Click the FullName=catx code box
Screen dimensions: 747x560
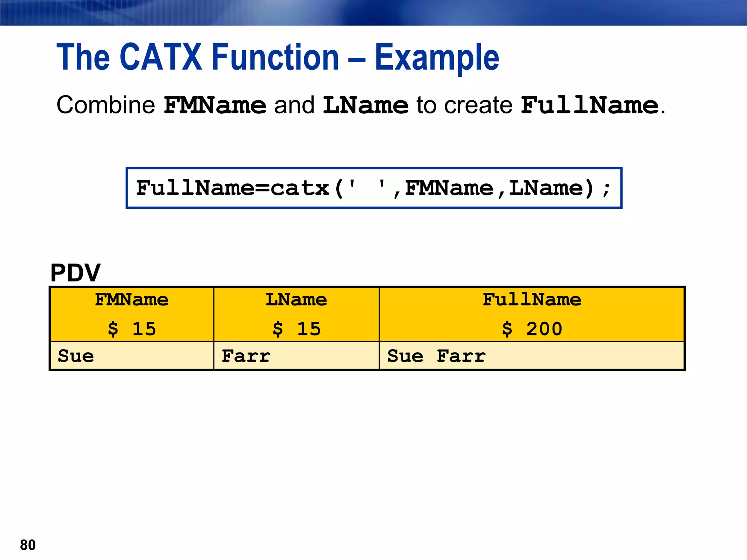(374, 188)
